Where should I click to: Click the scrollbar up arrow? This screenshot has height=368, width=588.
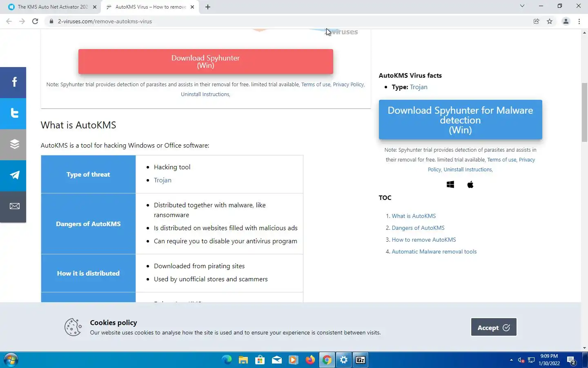(584, 32)
